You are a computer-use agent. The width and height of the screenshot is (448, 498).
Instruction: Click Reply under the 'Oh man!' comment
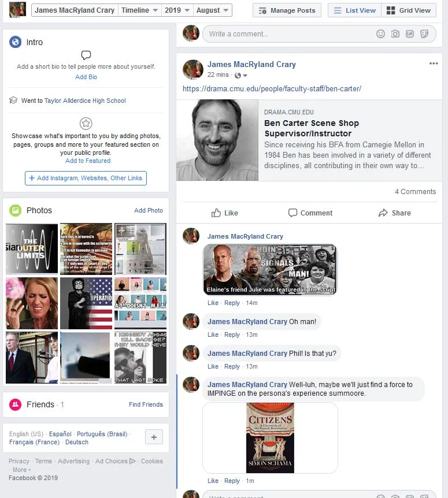point(232,335)
